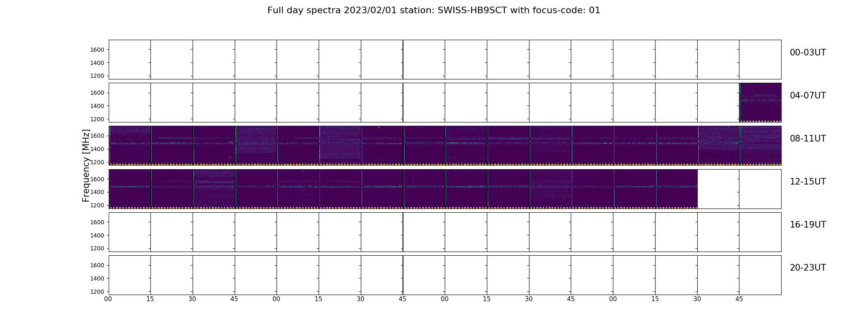Click the 1600 tick label of the 20-23UT row
This screenshot has width=868, height=331.
[97, 265]
